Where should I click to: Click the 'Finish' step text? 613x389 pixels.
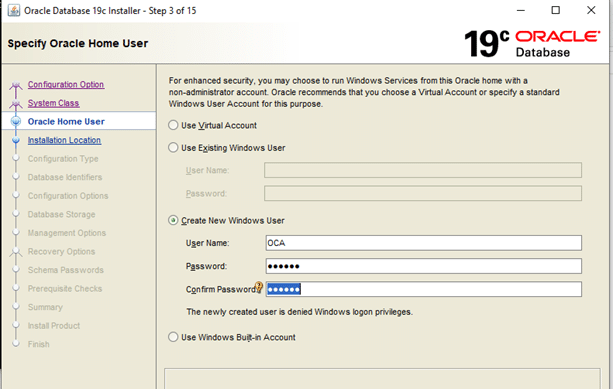click(x=39, y=344)
